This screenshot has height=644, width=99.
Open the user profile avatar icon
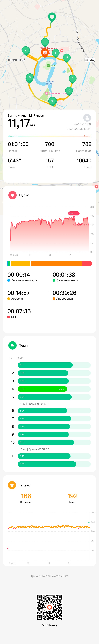[87, 118]
